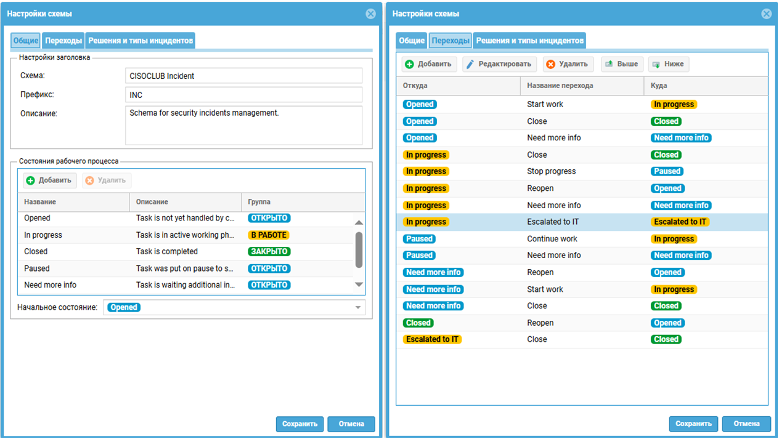Click Отмена button in right dialog
This screenshot has width=780, height=440.
click(x=746, y=424)
